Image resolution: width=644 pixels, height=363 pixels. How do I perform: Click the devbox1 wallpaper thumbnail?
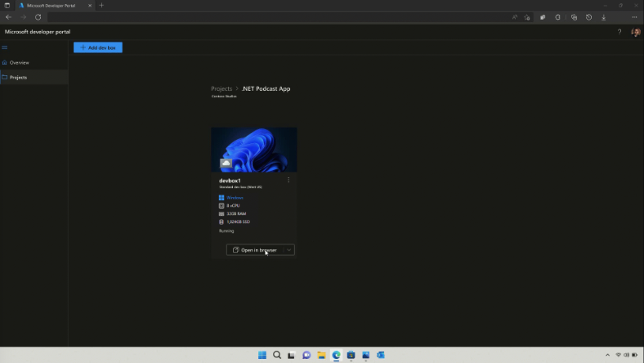pos(254,150)
